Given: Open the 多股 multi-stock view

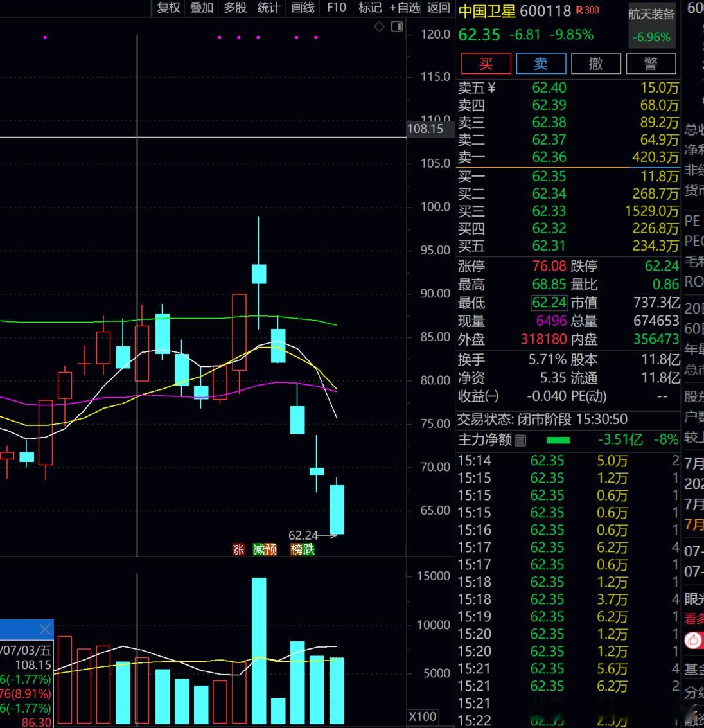Looking at the screenshot, I should [x=235, y=8].
